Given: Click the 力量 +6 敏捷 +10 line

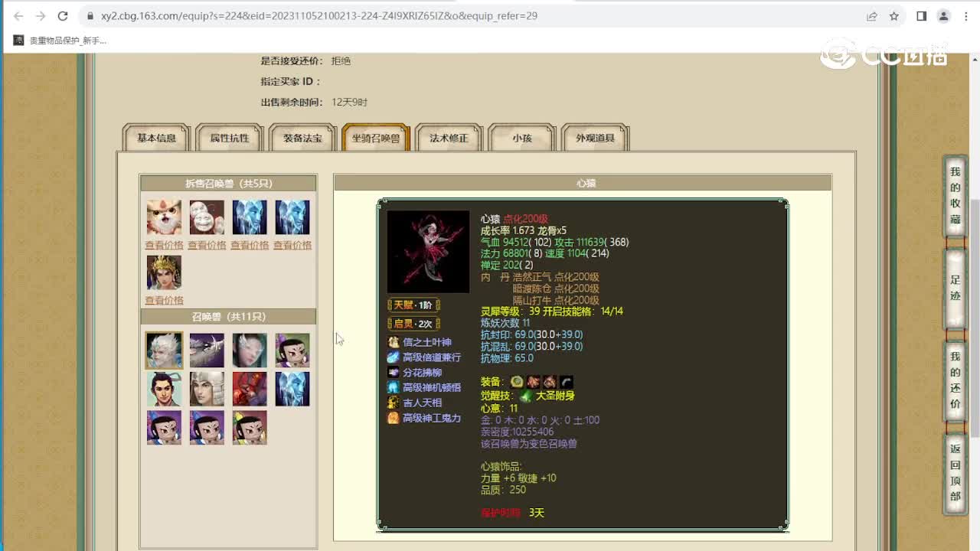Looking at the screenshot, I should [x=518, y=478].
